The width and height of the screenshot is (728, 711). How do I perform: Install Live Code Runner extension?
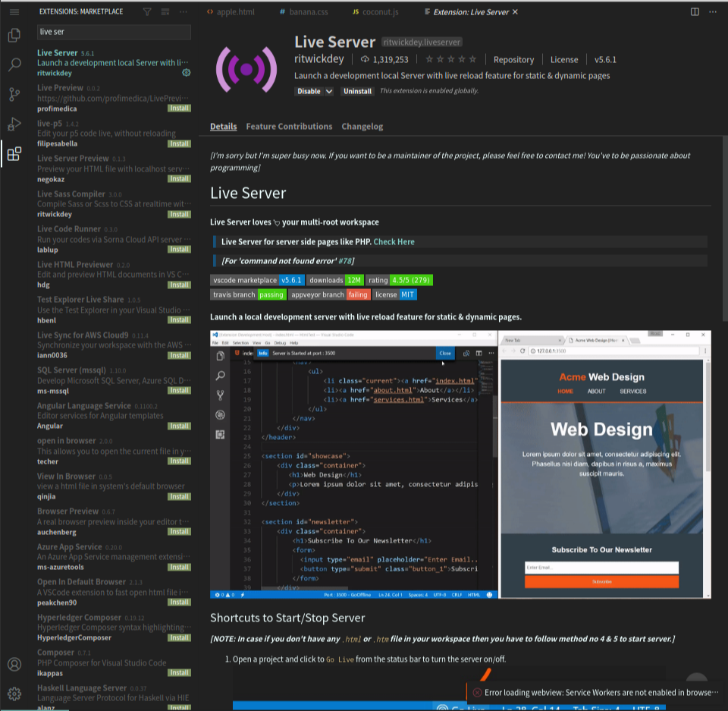coord(179,250)
